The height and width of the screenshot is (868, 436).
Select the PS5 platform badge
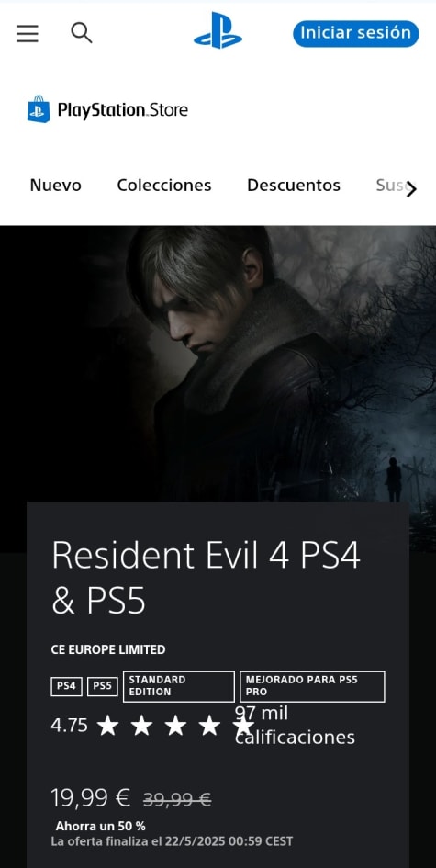pos(103,686)
